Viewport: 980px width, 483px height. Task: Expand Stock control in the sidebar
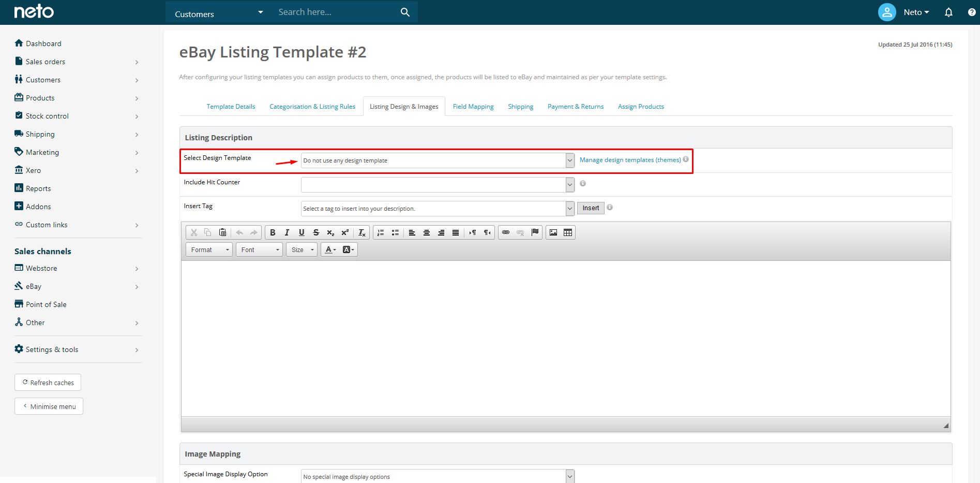(x=78, y=116)
